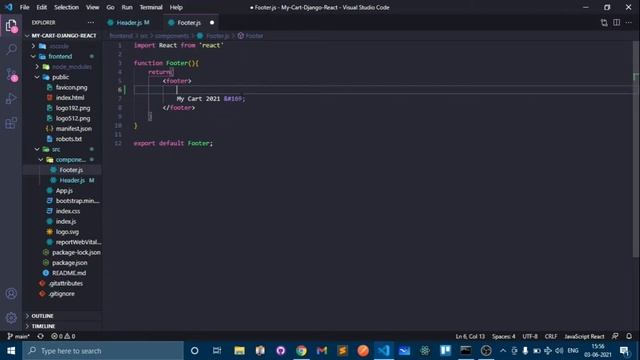Open the Help menu
The image size is (640, 360).
[176, 7]
